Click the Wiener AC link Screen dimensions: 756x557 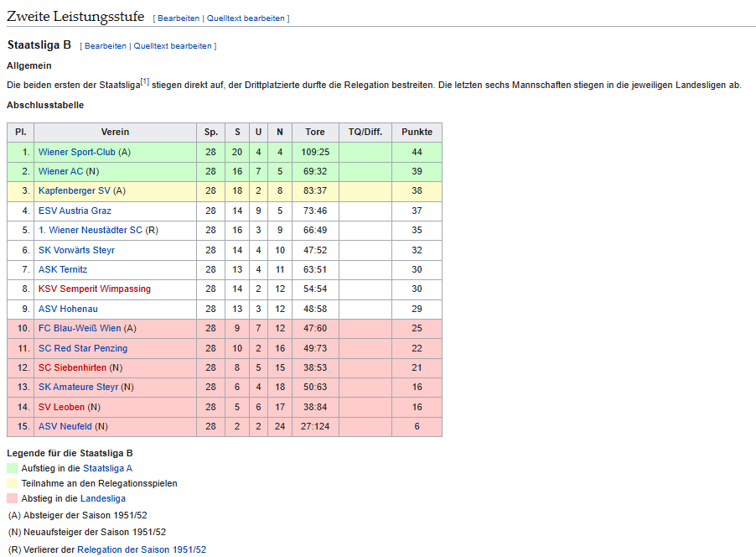60,171
